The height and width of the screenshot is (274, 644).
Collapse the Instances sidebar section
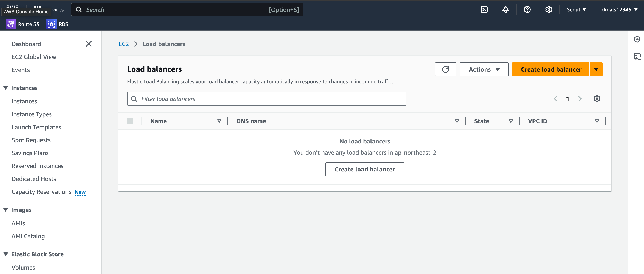(x=6, y=88)
